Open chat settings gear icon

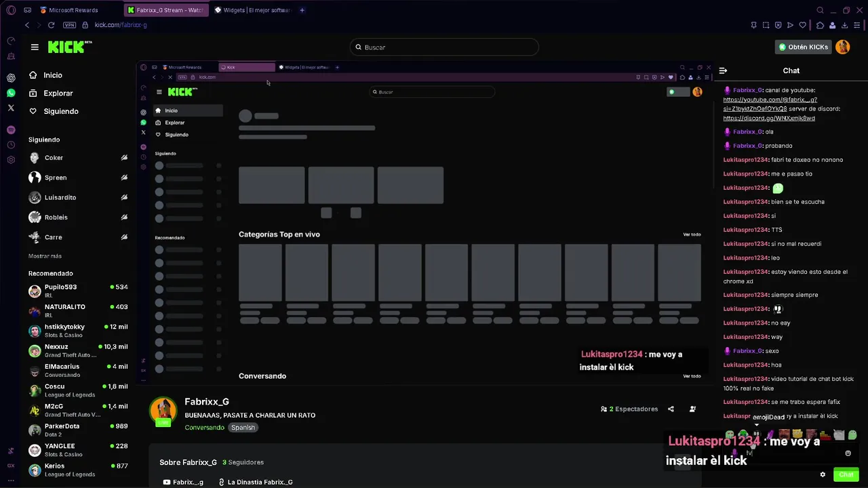pyautogui.click(x=823, y=474)
